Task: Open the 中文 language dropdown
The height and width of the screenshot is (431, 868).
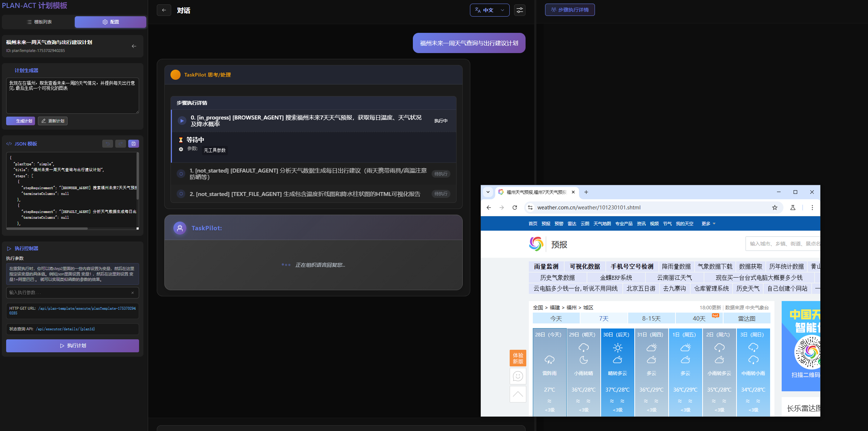Action: point(489,10)
